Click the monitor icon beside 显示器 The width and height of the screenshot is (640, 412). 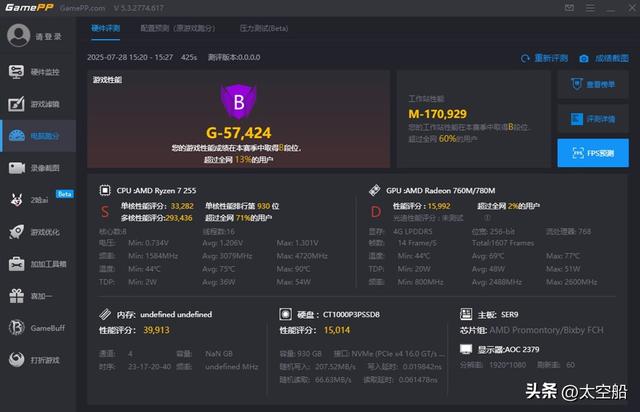click(466, 349)
